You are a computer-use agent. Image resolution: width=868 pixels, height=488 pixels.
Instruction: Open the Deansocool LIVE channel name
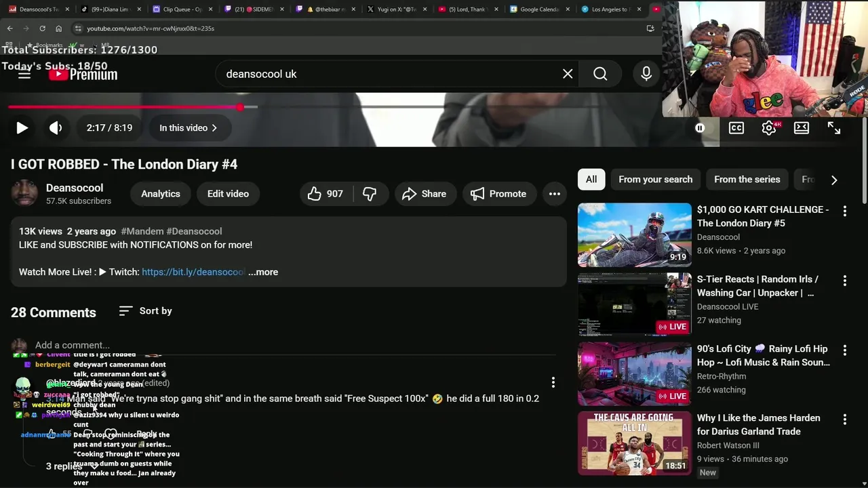pos(728,306)
